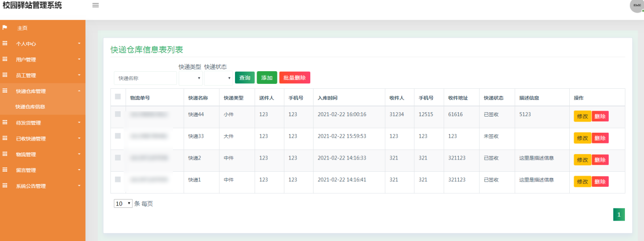Click 删除 in the 快递2 row

(x=600, y=160)
